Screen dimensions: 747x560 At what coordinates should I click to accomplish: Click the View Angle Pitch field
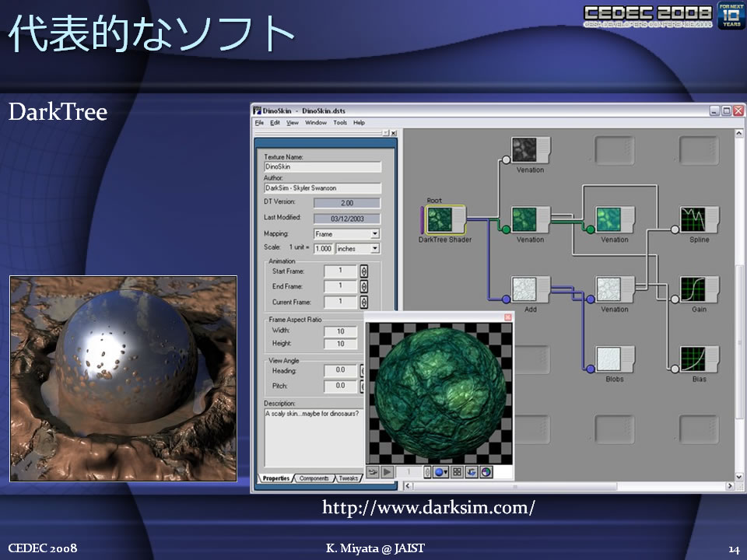pyautogui.click(x=340, y=387)
